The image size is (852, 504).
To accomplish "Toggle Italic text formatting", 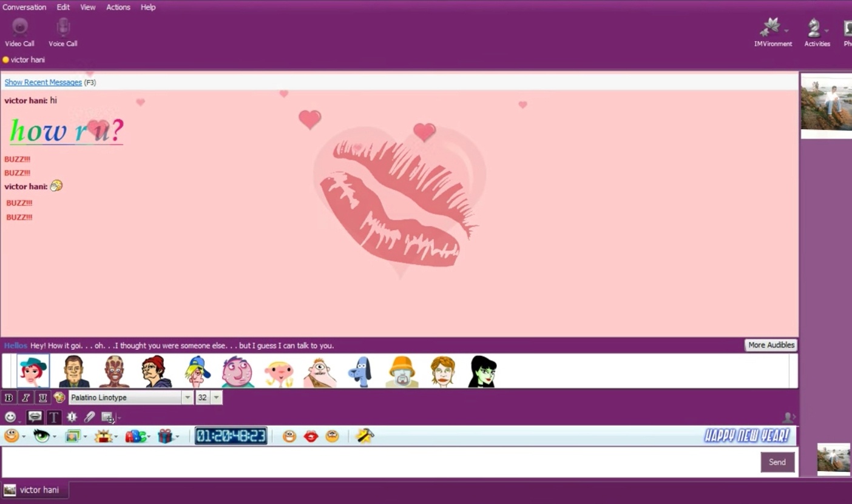I will [x=26, y=398].
